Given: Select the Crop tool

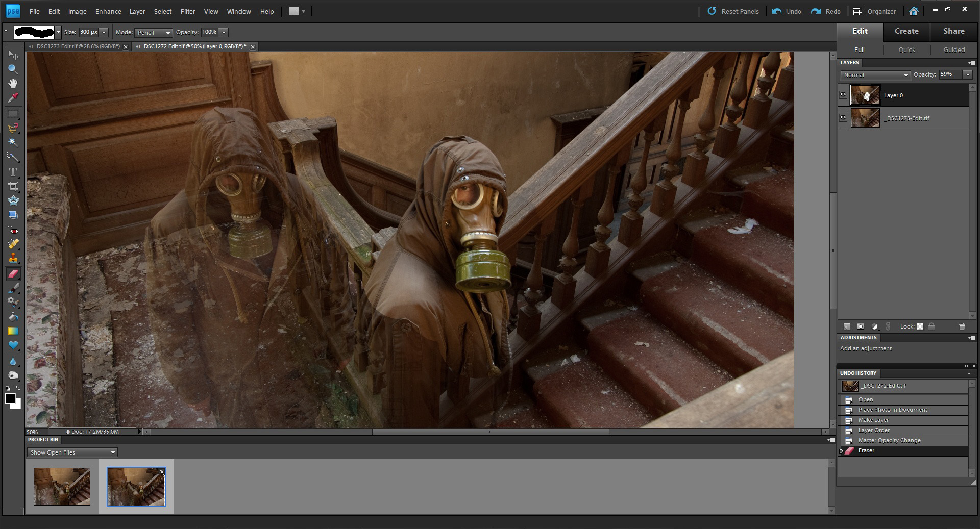Looking at the screenshot, I should [13, 186].
